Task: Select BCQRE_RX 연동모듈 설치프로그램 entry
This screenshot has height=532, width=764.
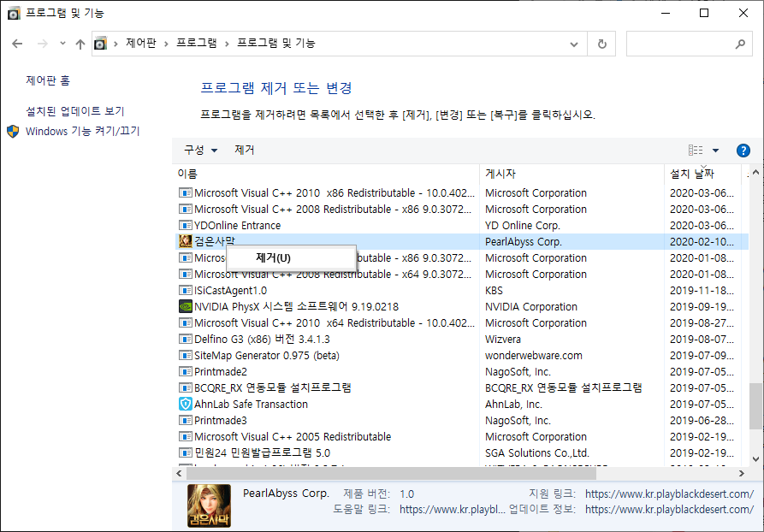Action: coord(462,387)
